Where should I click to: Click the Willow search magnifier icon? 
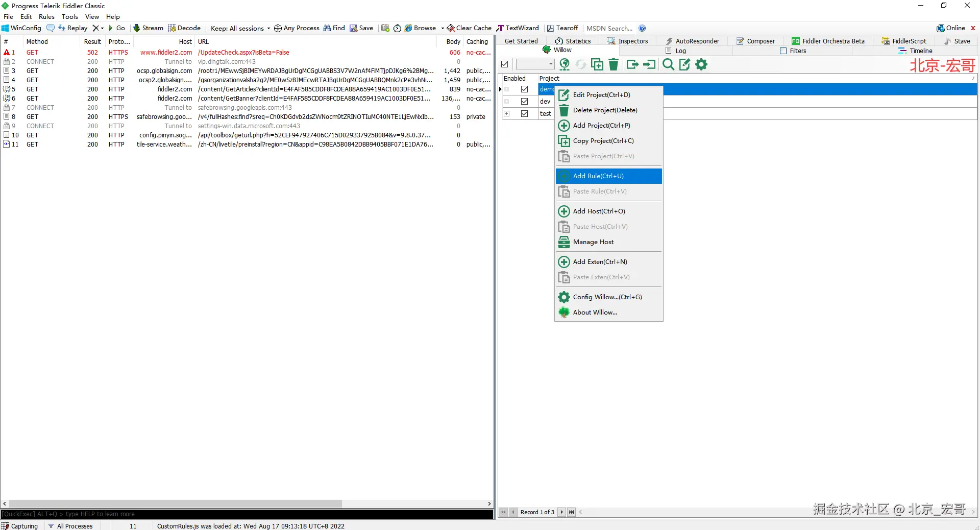click(668, 64)
